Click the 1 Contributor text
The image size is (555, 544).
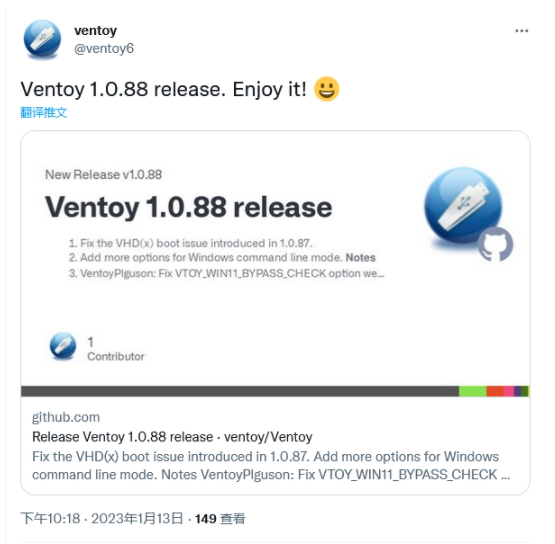tap(116, 349)
